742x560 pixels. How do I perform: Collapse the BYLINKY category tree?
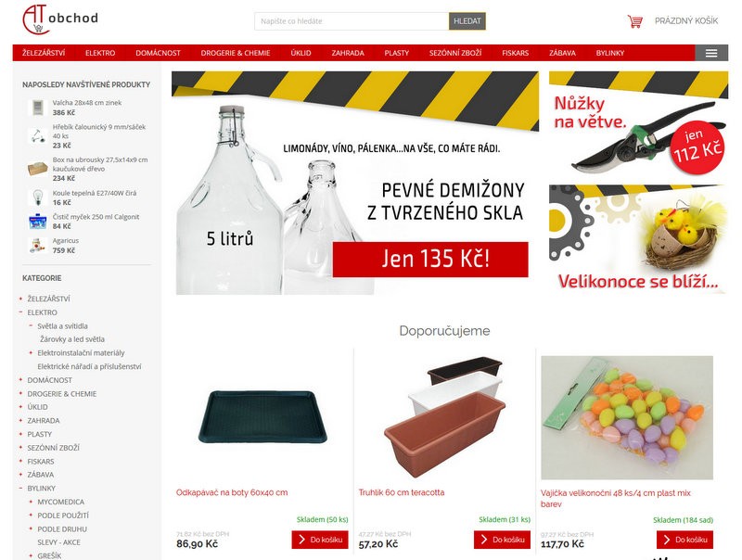(x=20, y=488)
